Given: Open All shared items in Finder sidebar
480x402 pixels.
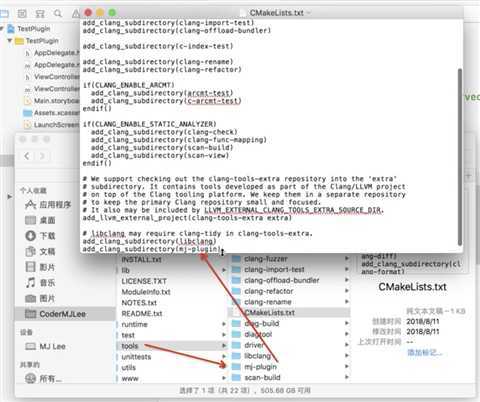Looking at the screenshot, I should [x=44, y=379].
